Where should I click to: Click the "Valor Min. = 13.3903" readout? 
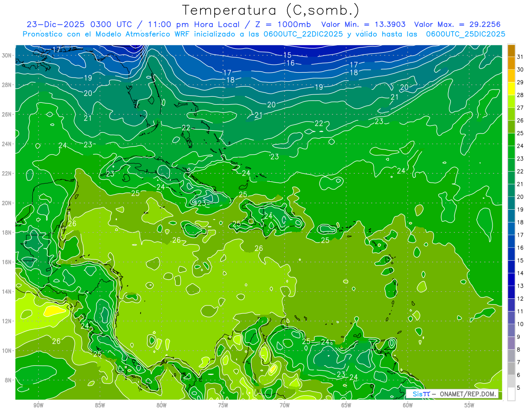click(x=364, y=24)
